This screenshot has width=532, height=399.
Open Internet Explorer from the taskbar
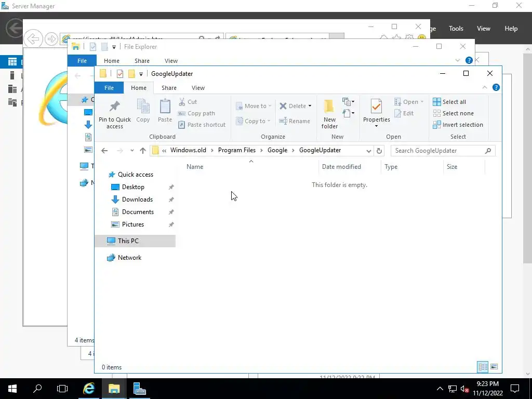pos(89,389)
